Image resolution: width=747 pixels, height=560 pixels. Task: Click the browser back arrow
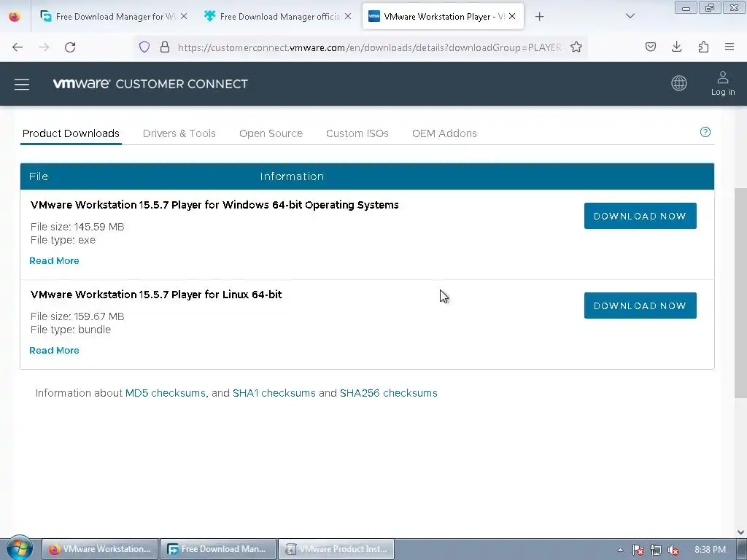click(18, 47)
